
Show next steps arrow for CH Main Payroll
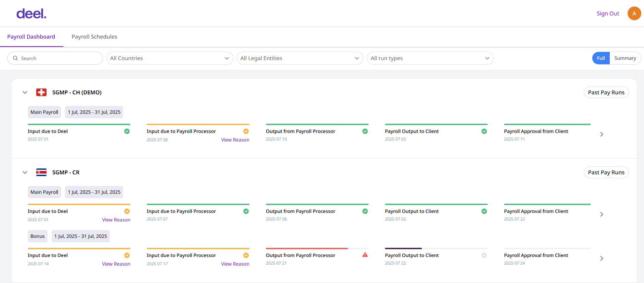point(602,134)
